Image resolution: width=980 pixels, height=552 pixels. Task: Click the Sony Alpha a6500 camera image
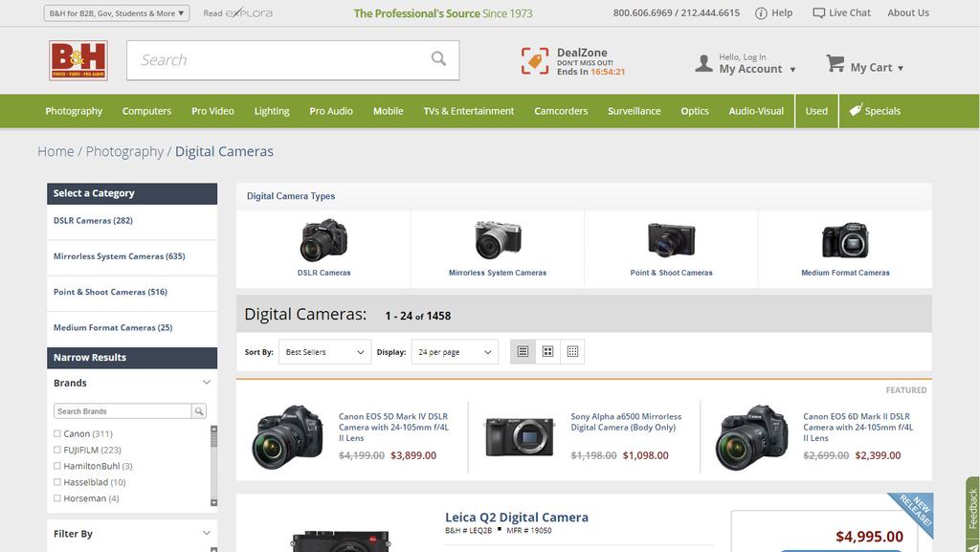(x=520, y=437)
